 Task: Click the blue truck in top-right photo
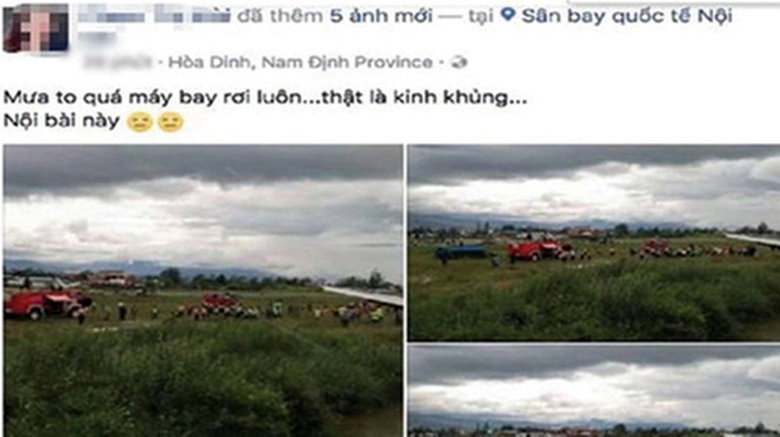tap(461, 252)
